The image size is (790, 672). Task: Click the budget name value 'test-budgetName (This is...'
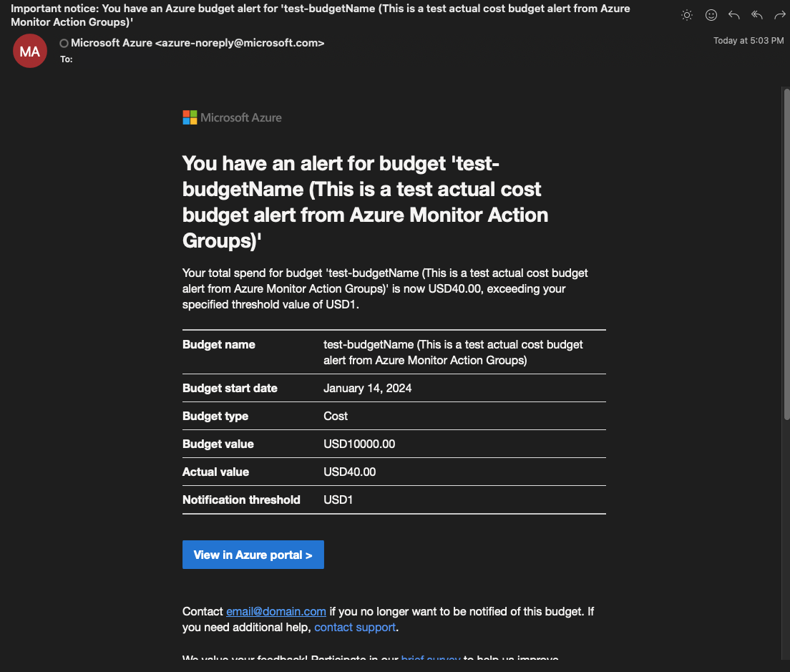pos(453,352)
